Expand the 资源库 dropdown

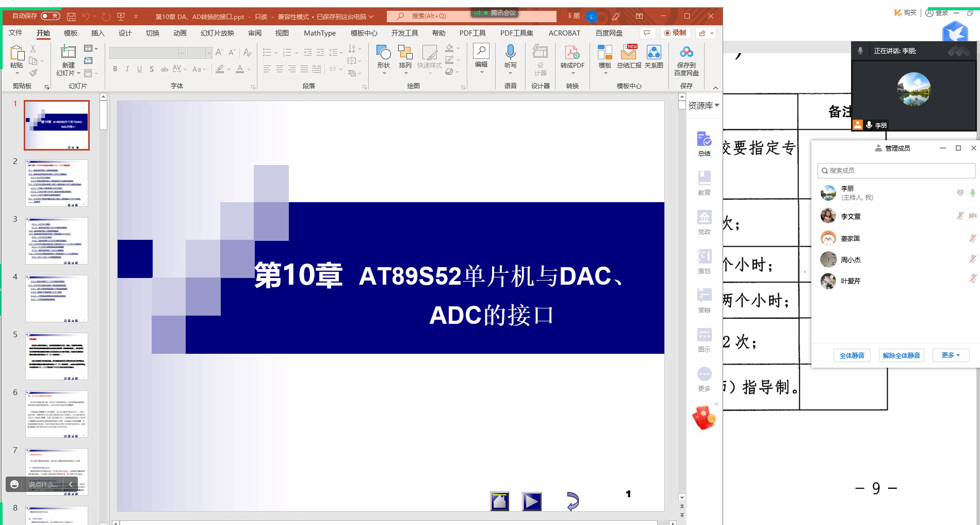(x=704, y=105)
